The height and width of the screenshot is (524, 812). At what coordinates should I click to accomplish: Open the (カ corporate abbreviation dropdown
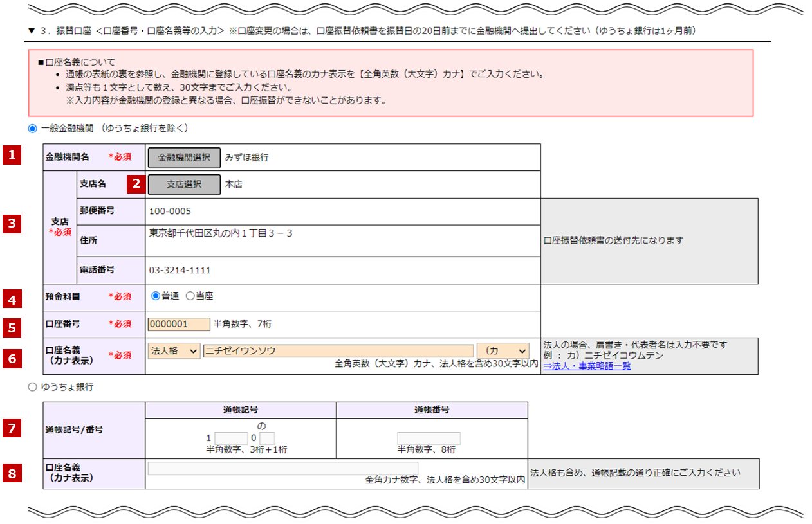(503, 351)
